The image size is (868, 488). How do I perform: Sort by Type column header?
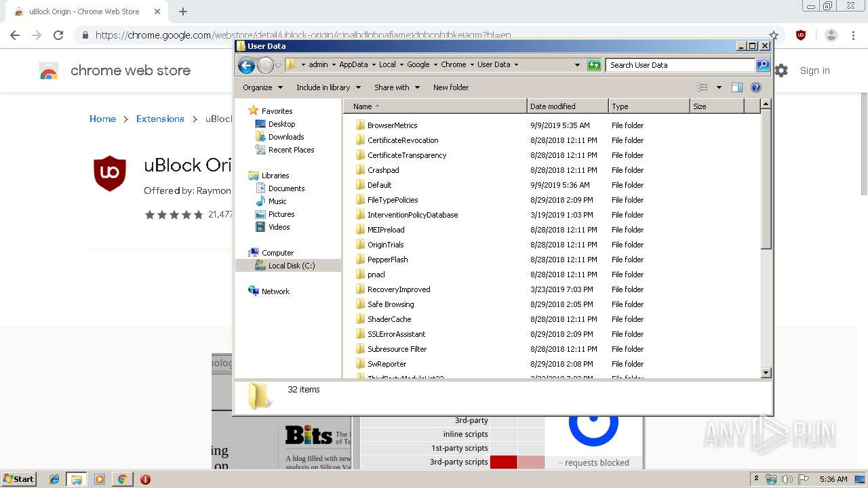(x=649, y=106)
